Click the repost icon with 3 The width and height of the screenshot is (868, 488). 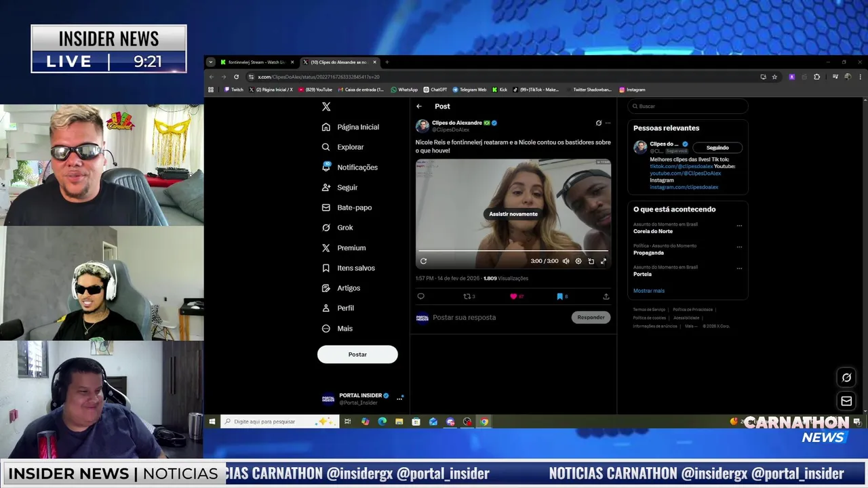coord(469,296)
